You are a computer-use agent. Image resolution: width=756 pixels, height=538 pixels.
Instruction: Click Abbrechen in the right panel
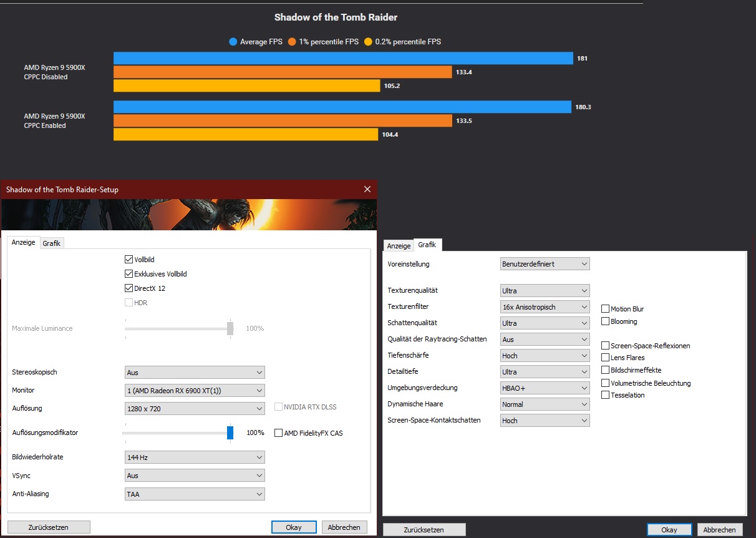(x=720, y=530)
